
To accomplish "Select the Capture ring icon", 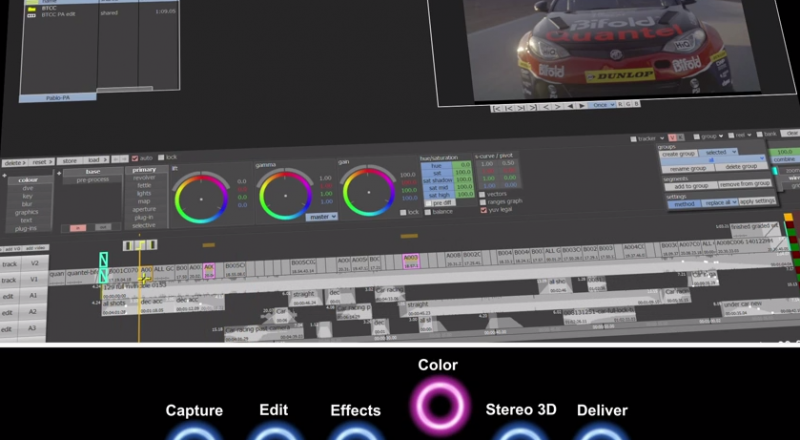I will [194, 433].
